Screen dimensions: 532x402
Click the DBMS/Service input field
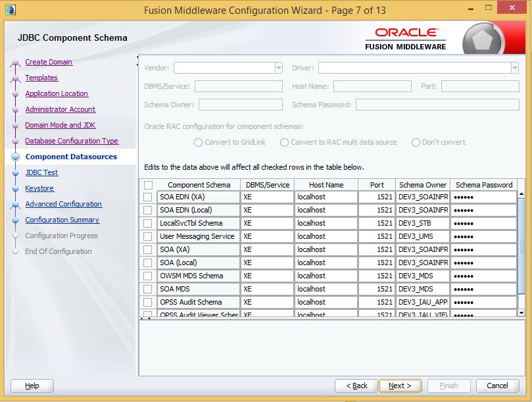(239, 86)
